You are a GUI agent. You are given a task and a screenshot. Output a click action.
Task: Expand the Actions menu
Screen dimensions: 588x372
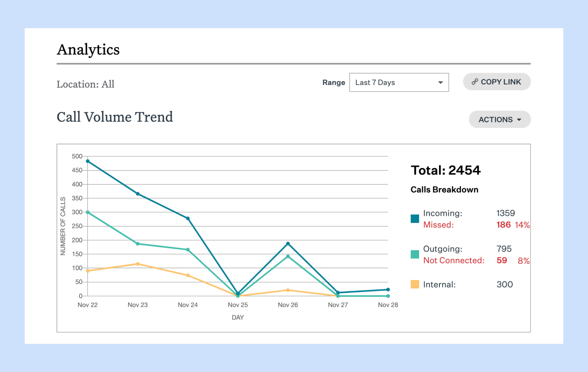(x=499, y=119)
